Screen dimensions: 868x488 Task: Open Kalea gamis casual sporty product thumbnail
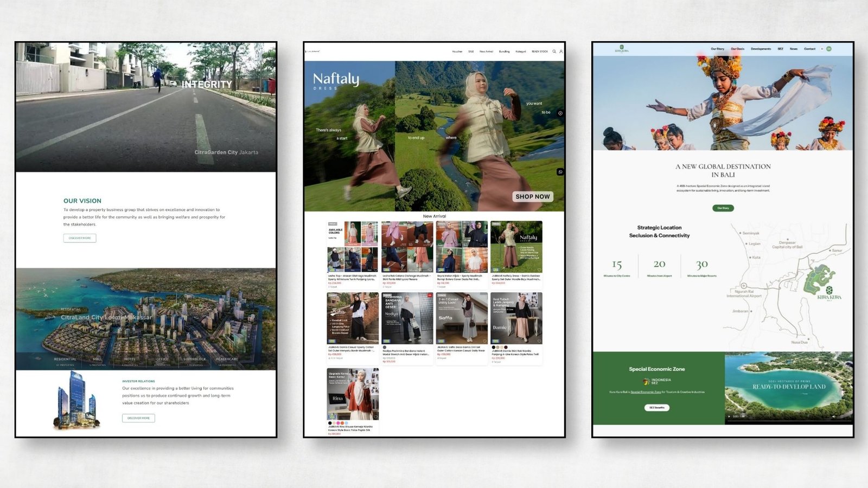click(353, 318)
